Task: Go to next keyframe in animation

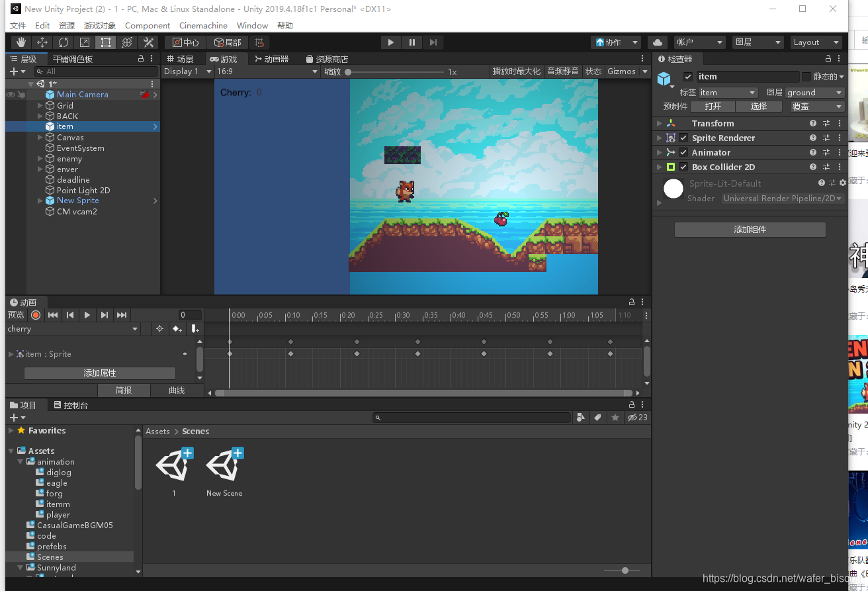Action: click(105, 315)
